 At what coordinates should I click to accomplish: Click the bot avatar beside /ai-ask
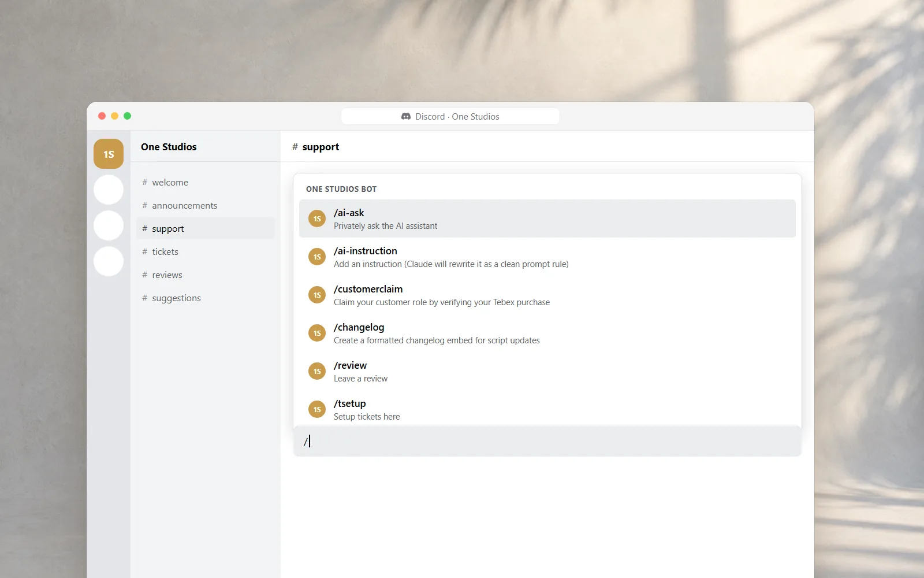click(317, 218)
